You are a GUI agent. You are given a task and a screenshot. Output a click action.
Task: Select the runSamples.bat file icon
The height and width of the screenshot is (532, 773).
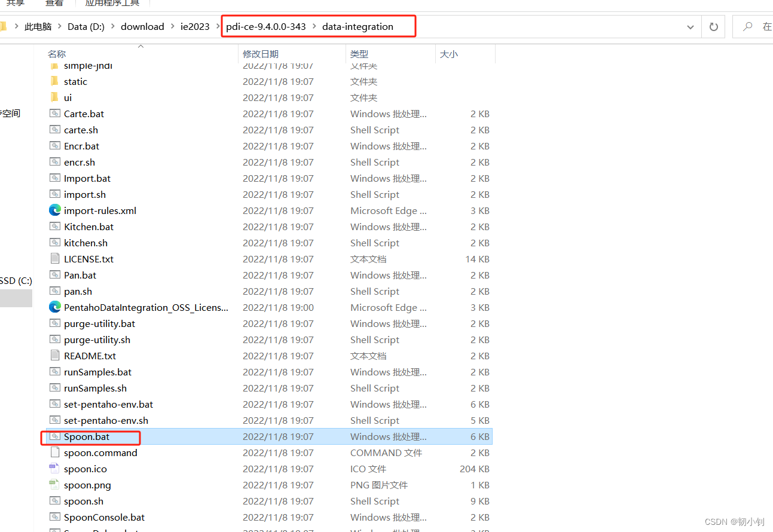point(54,372)
